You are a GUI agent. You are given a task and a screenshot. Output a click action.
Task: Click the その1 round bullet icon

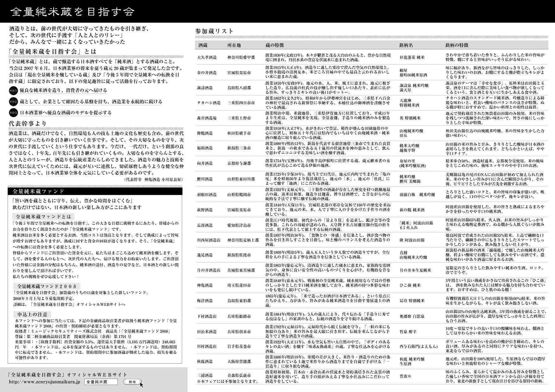13,91
